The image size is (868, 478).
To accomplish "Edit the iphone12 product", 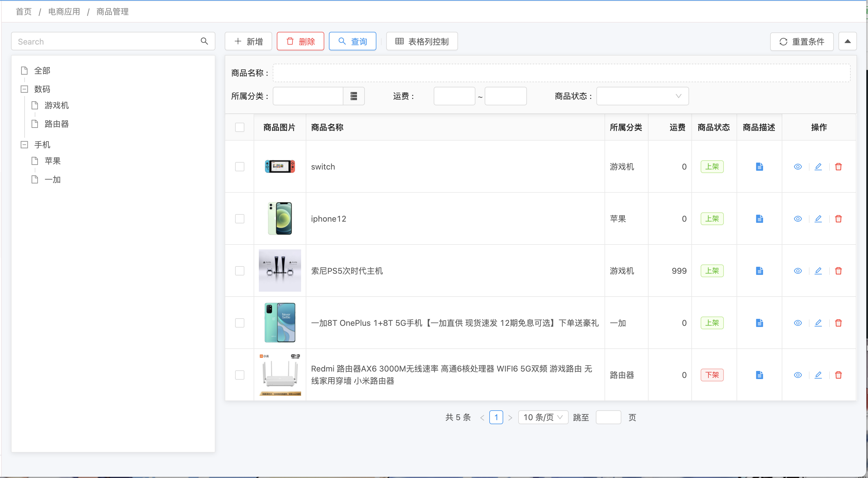I will tap(818, 219).
